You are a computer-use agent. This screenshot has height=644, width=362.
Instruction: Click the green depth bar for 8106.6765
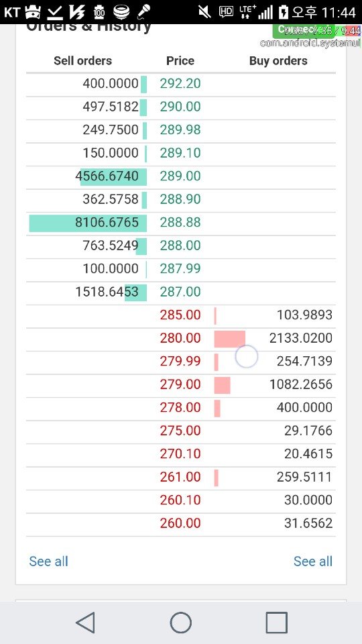click(88, 222)
